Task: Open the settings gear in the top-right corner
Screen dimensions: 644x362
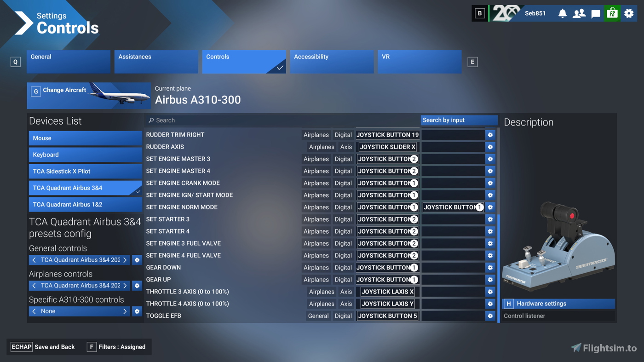Action: (629, 13)
